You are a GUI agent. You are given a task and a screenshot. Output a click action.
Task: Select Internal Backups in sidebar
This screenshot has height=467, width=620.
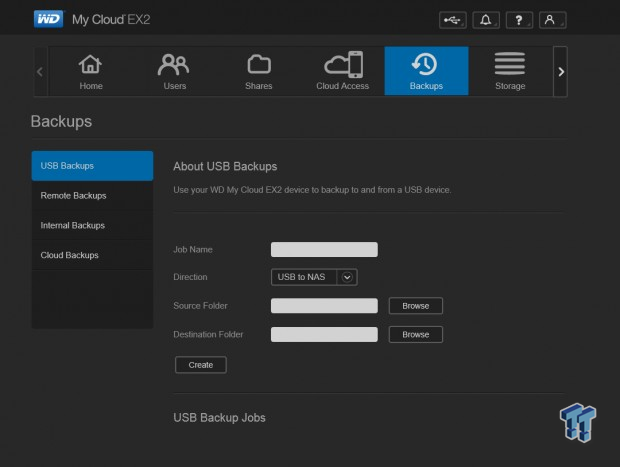(93, 225)
